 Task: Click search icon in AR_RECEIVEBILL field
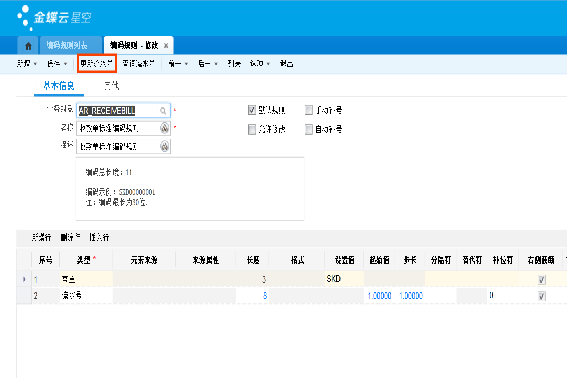163,111
